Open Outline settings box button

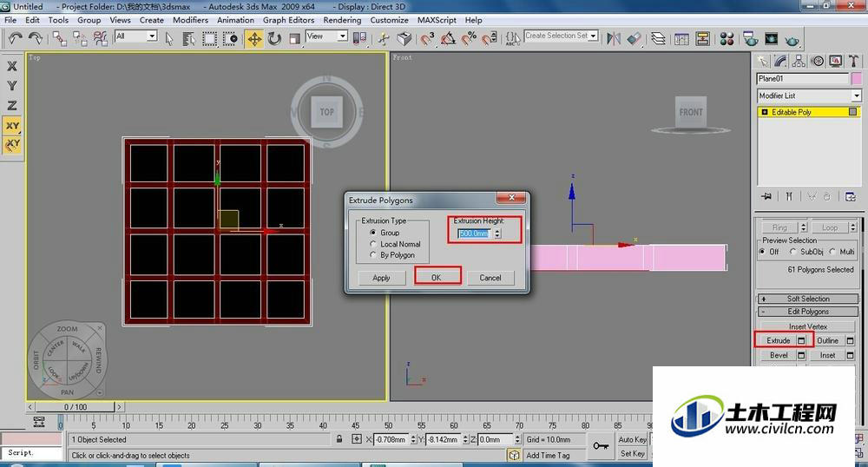[x=851, y=341]
